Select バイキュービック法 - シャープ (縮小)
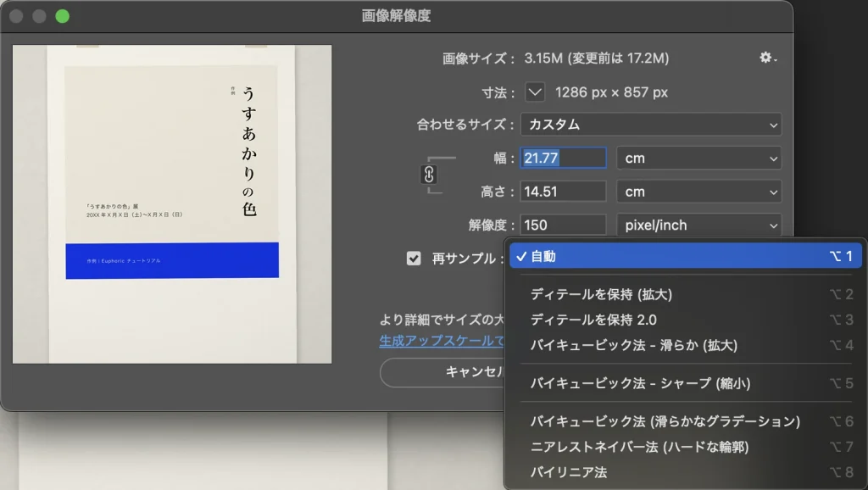This screenshot has width=868, height=490. [x=685, y=383]
